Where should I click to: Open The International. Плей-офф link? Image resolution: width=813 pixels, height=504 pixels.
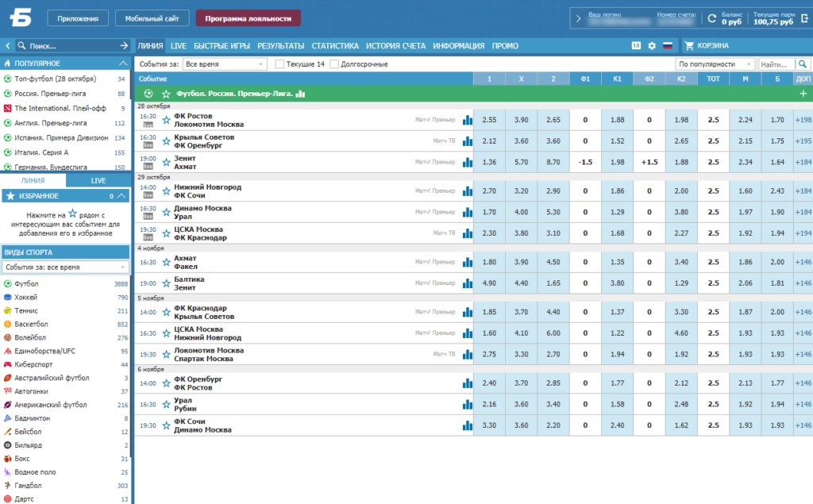click(x=60, y=109)
